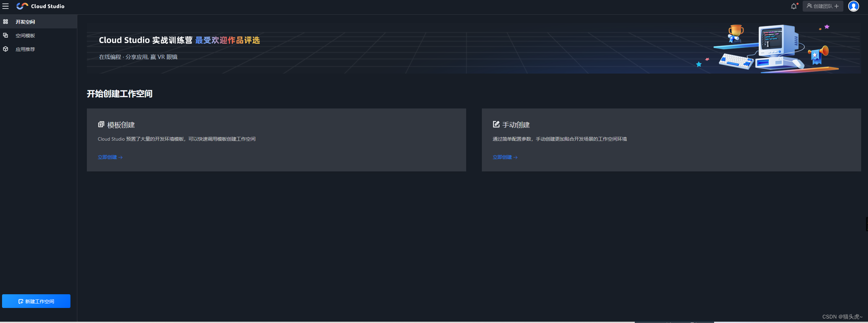Click the 创建团队 button
The image size is (868, 323).
823,6
